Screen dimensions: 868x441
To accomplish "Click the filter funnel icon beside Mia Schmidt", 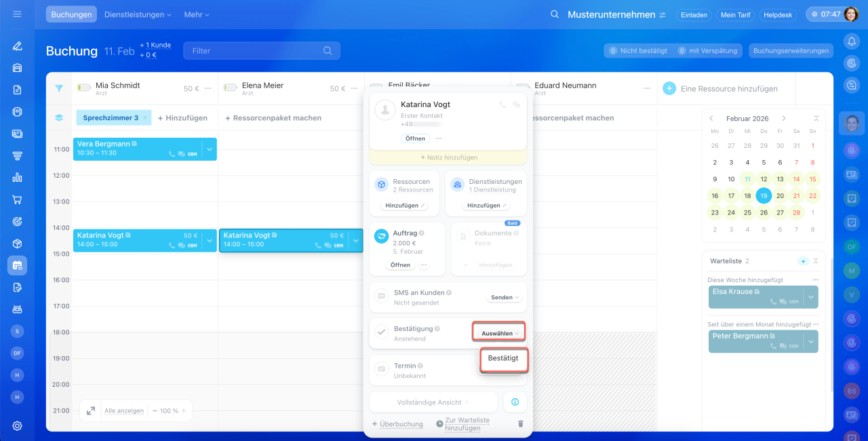I will tap(59, 88).
